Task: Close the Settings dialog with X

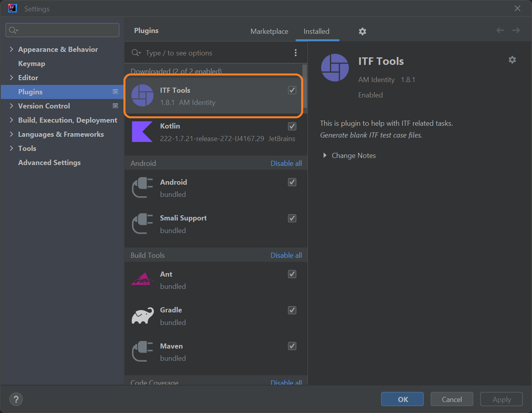Action: [517, 8]
